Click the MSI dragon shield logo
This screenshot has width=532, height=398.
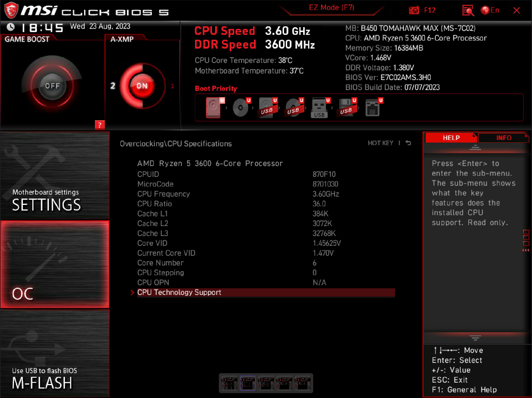click(x=11, y=10)
